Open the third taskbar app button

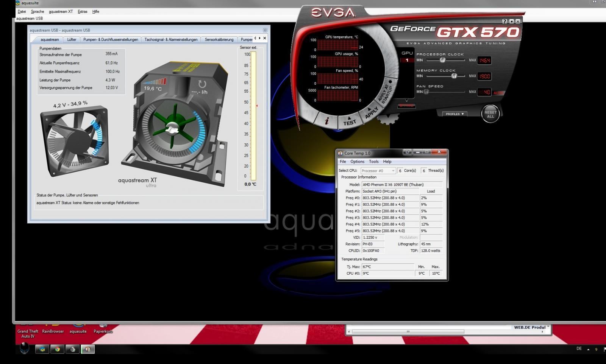(72, 349)
